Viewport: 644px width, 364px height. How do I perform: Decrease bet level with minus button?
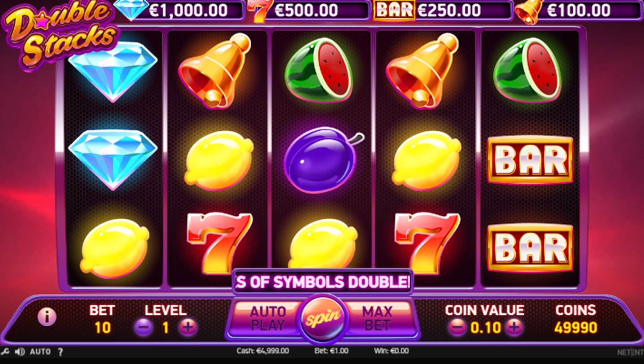(144, 328)
